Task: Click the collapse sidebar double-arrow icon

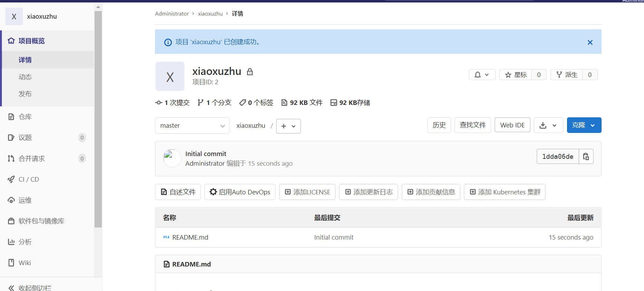Action: (11, 288)
